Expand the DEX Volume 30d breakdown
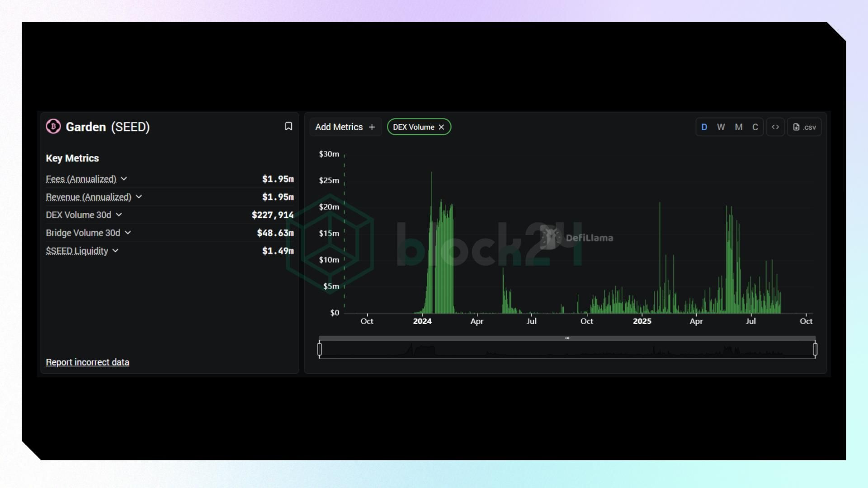Screen dimensions: 868x488 119,215
